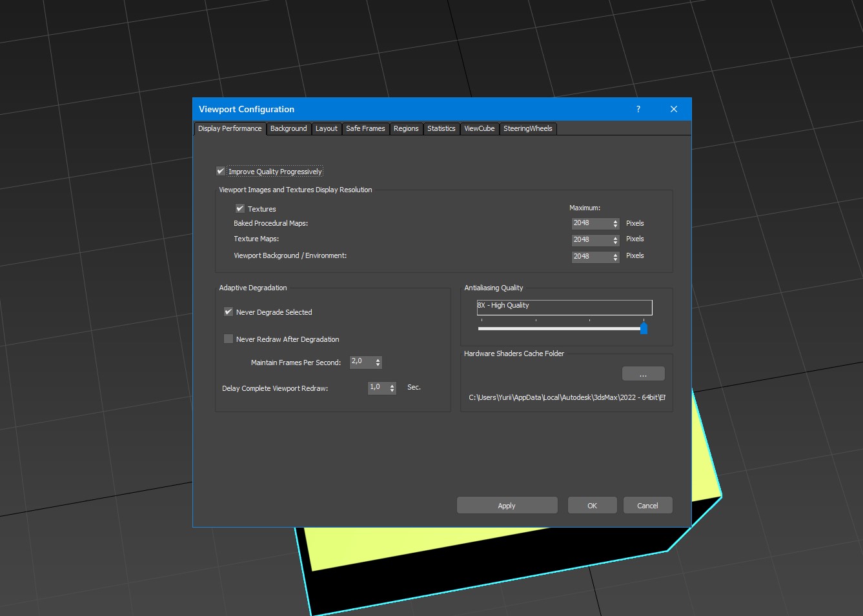This screenshot has width=863, height=616.
Task: Click the Delay Complete Viewport Redraw spinner
Action: point(392,388)
